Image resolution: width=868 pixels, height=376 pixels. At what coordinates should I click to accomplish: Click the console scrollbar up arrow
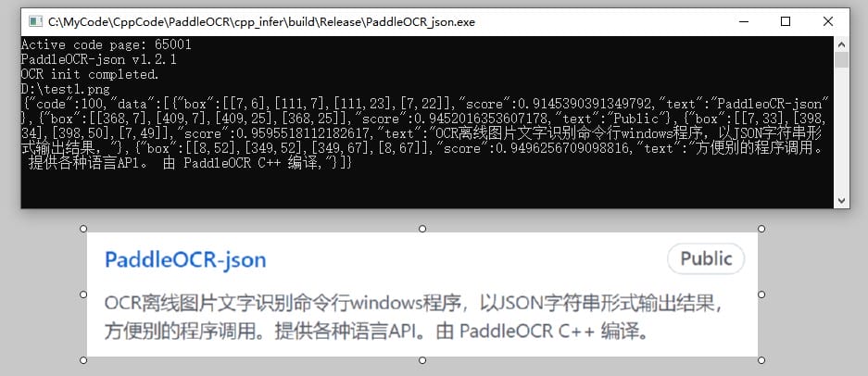pos(841,44)
